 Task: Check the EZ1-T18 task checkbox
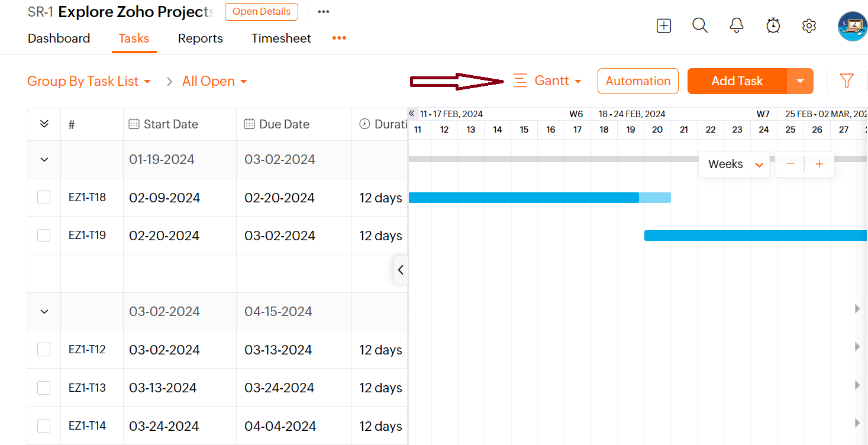tap(44, 198)
